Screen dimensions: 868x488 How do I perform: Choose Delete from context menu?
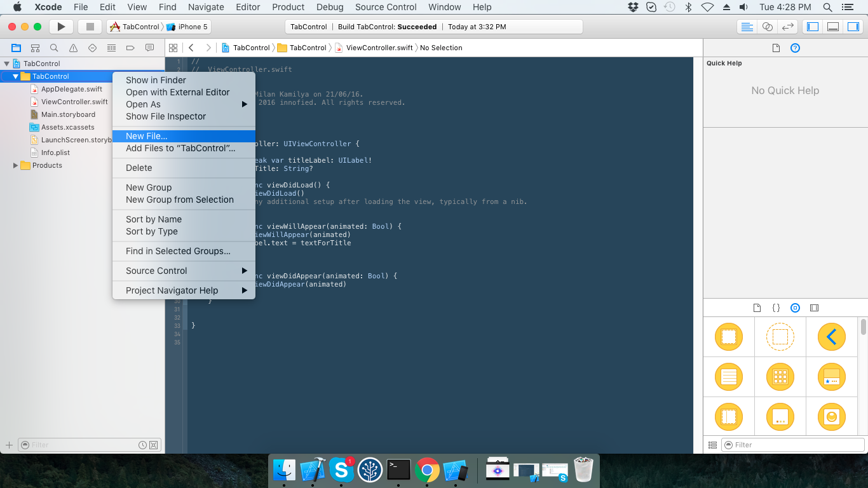[x=184, y=168]
